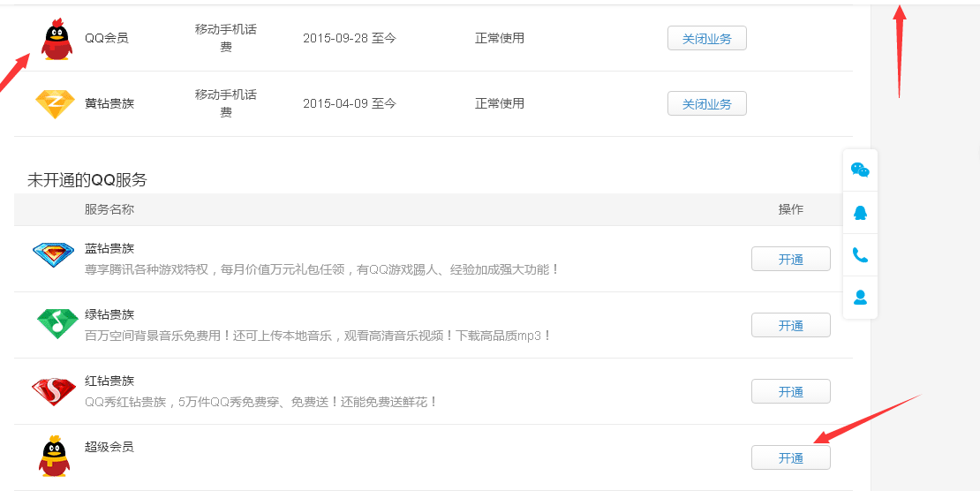Select the 红钻贵族 title text

[x=109, y=381]
